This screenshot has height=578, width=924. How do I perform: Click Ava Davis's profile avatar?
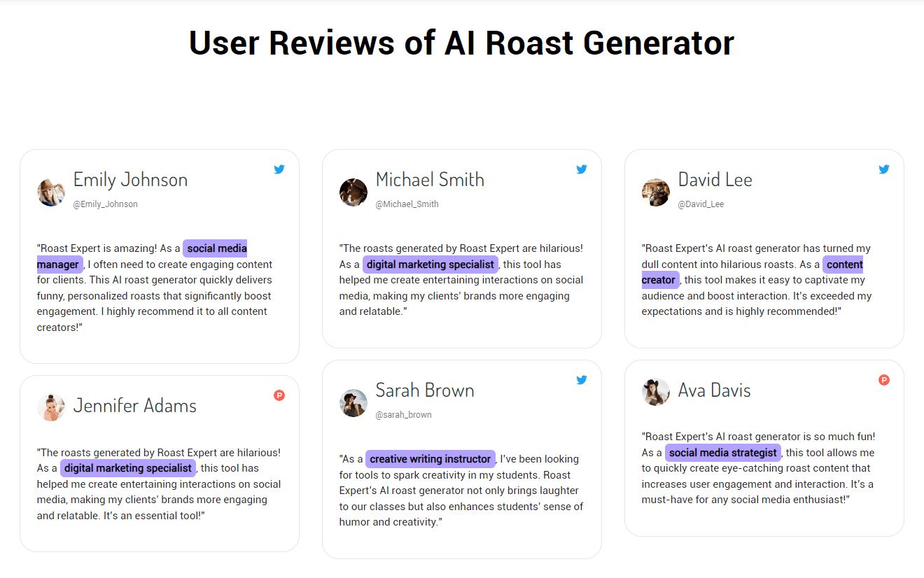656,392
